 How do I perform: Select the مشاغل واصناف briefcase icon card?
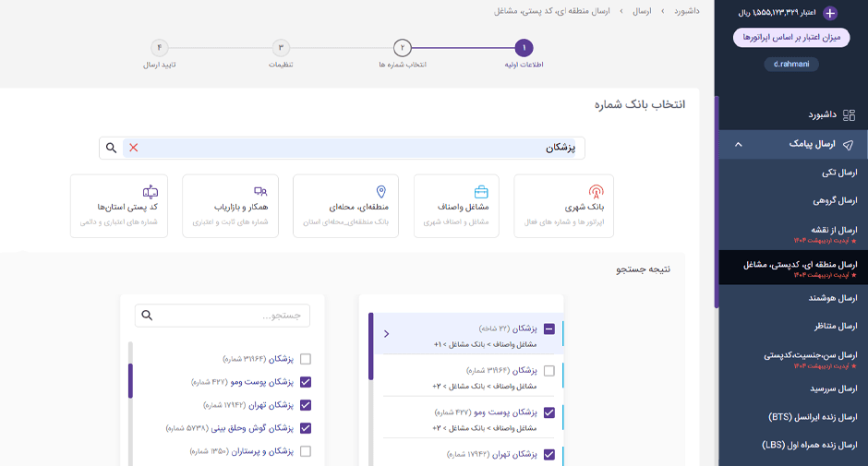pos(481,192)
